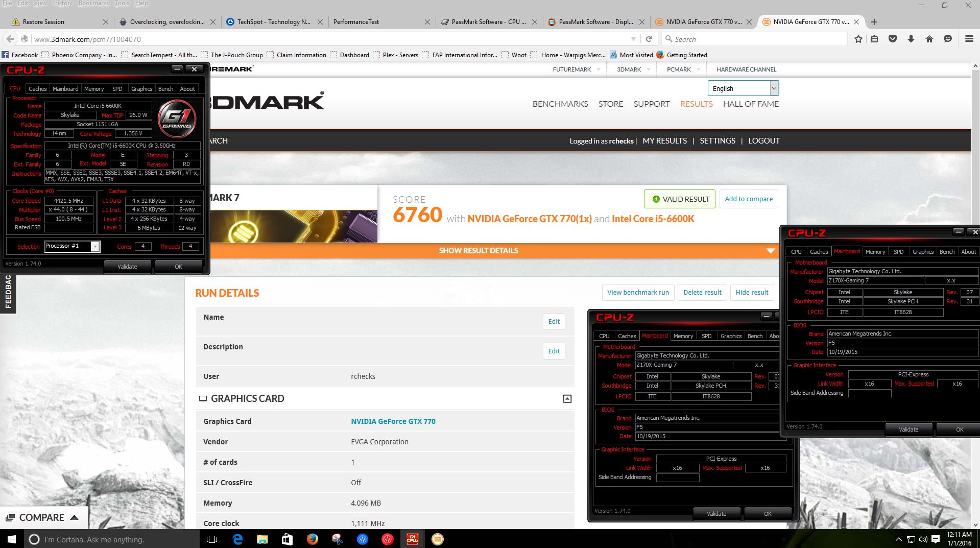Click Validate in top-left CPU-Z window
Screen dimensions: 980x548
click(x=127, y=267)
